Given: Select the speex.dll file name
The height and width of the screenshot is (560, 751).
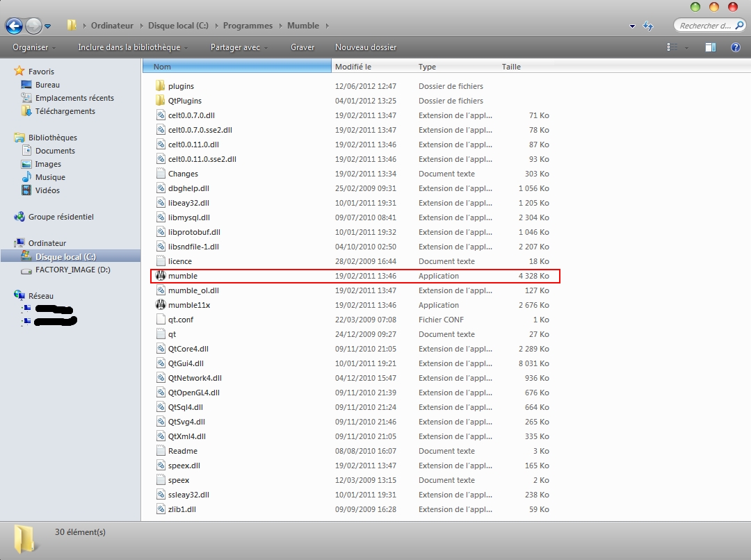Looking at the screenshot, I should coord(184,466).
